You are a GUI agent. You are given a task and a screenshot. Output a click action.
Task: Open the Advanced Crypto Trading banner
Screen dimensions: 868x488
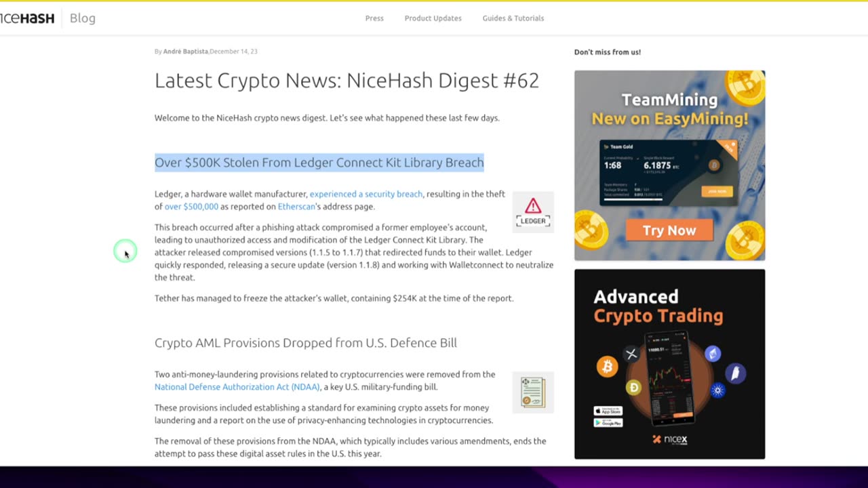point(669,364)
